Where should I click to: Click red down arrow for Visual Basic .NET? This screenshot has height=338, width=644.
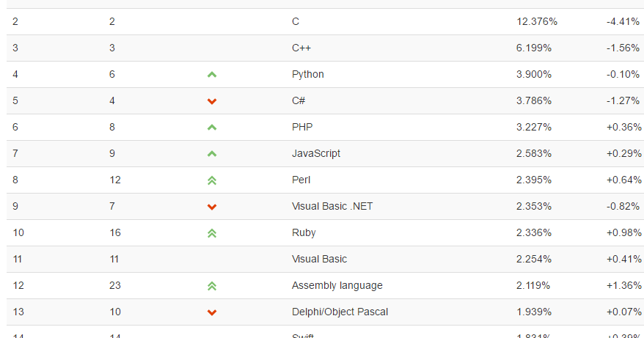[212, 207]
